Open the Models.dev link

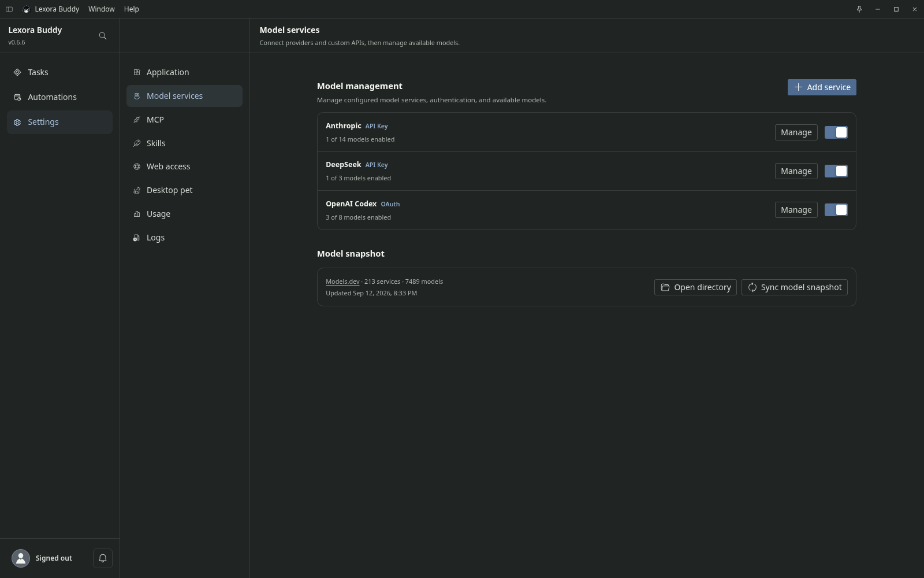[x=342, y=281]
